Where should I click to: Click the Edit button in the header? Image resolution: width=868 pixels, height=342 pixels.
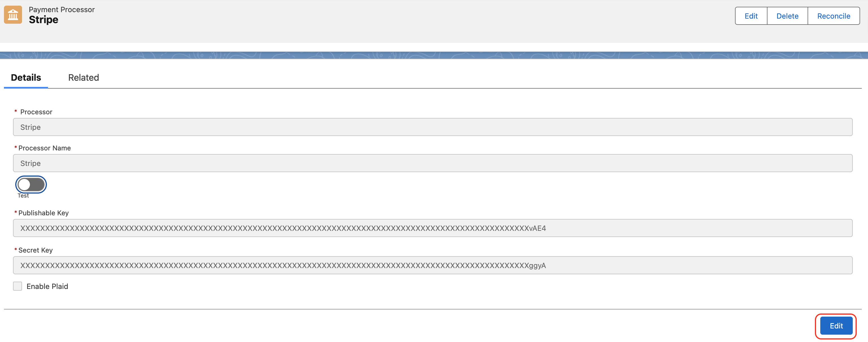point(751,16)
